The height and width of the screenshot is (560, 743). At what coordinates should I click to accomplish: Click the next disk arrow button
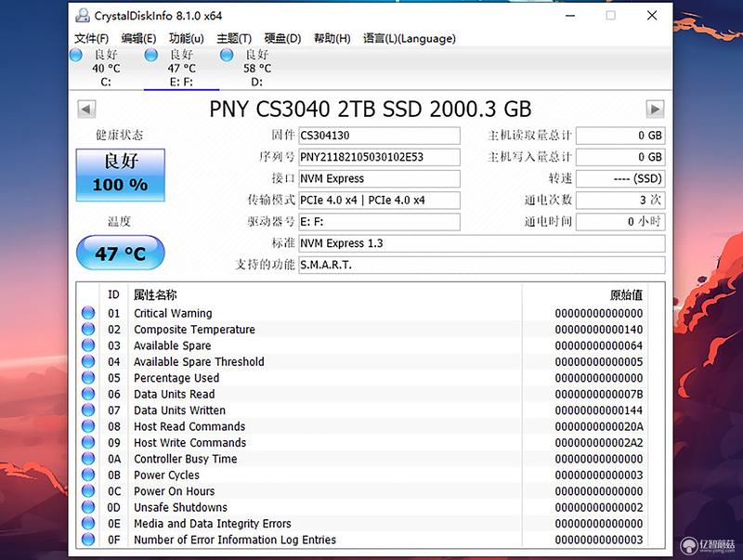[655, 109]
